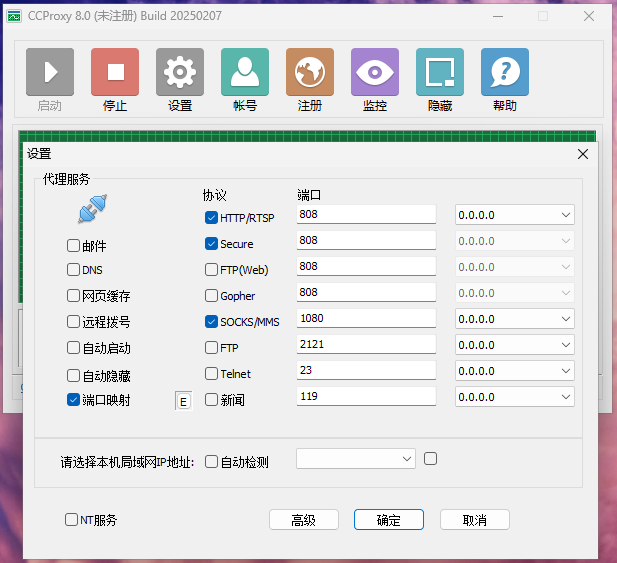Image resolution: width=617 pixels, height=563 pixels.
Task: Expand the 新闻 bind address dropdown
Action: (x=515, y=397)
